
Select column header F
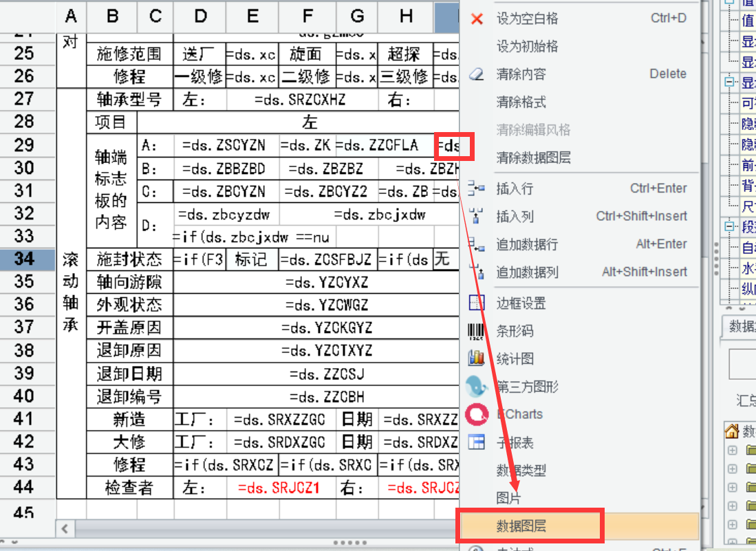click(307, 17)
